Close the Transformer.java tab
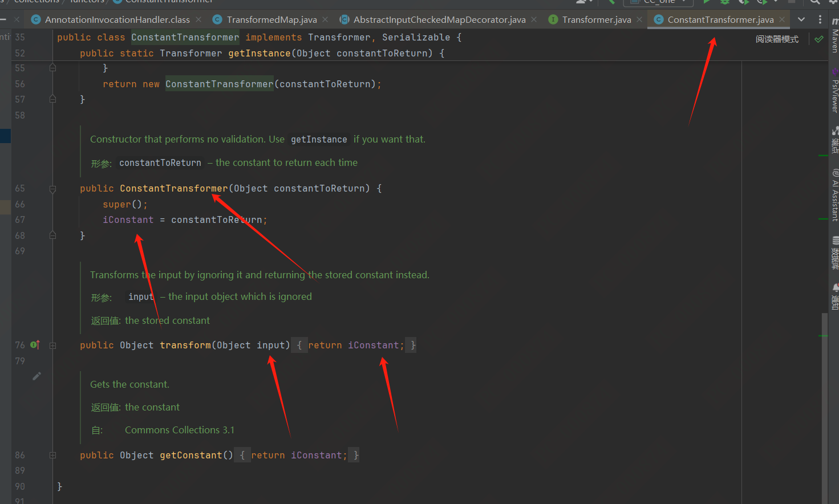Viewport: 839px width, 504px height. pyautogui.click(x=639, y=19)
